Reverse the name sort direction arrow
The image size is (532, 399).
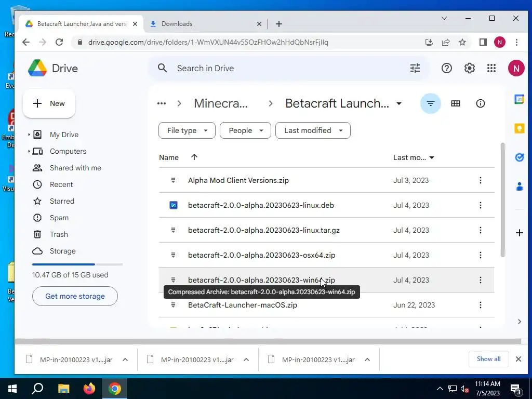tap(194, 157)
